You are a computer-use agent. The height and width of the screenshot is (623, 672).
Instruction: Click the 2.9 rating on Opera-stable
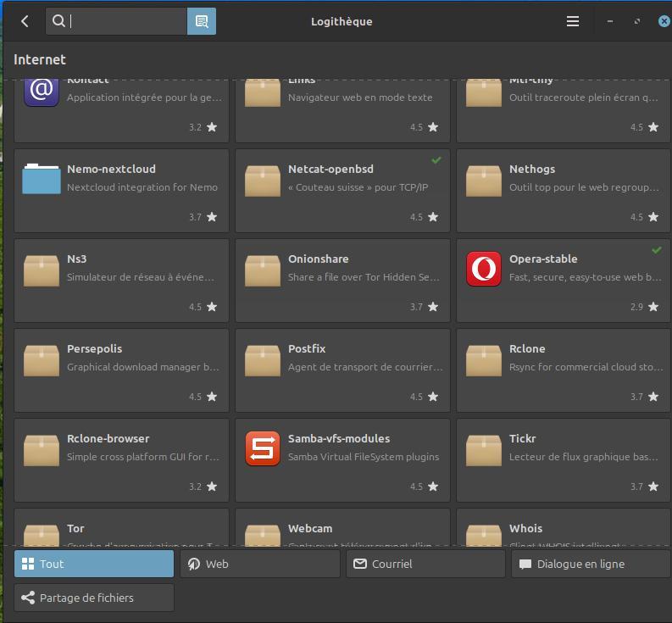click(636, 307)
